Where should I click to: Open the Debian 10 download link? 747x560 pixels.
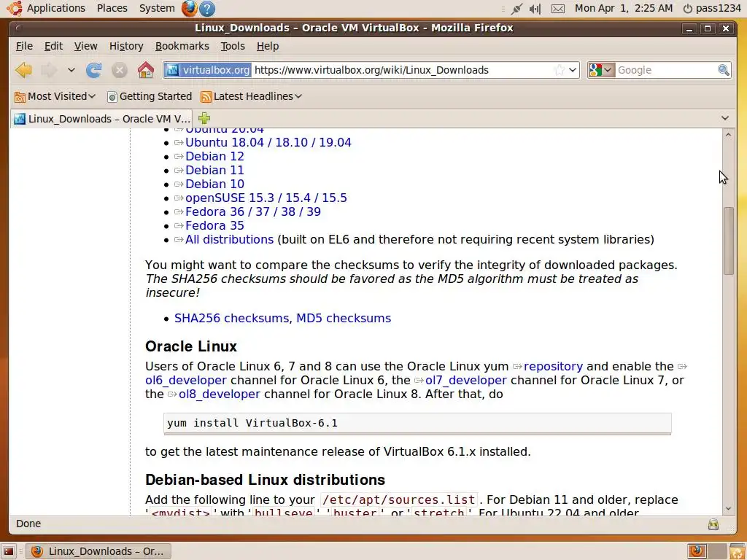click(214, 184)
